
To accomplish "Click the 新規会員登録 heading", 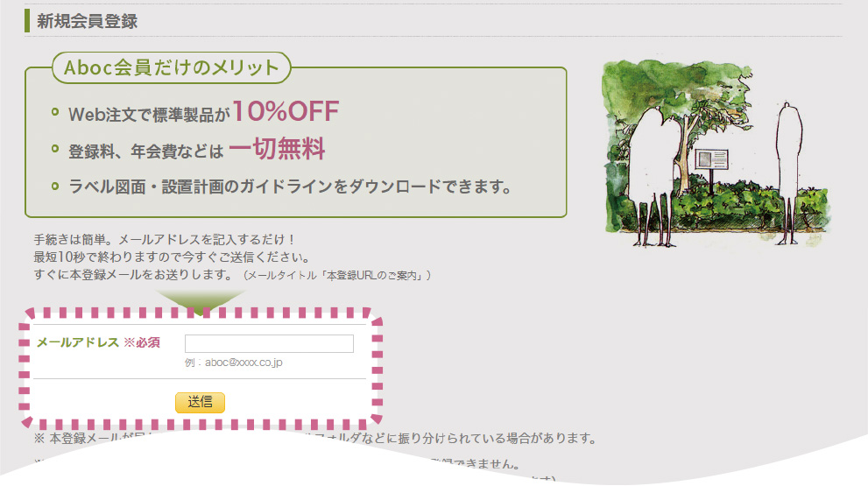I will 87,21.
